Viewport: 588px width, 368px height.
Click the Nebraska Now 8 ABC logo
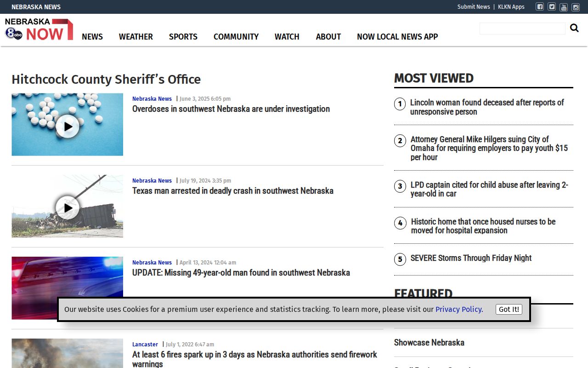point(39,29)
